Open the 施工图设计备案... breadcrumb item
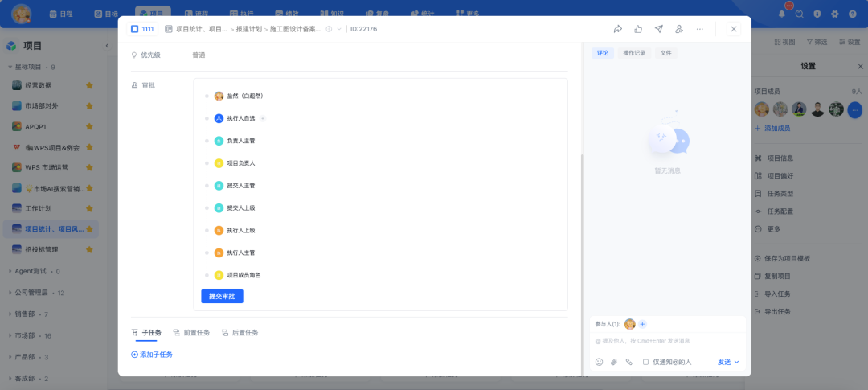Viewport: 868px width, 390px height. 295,29
